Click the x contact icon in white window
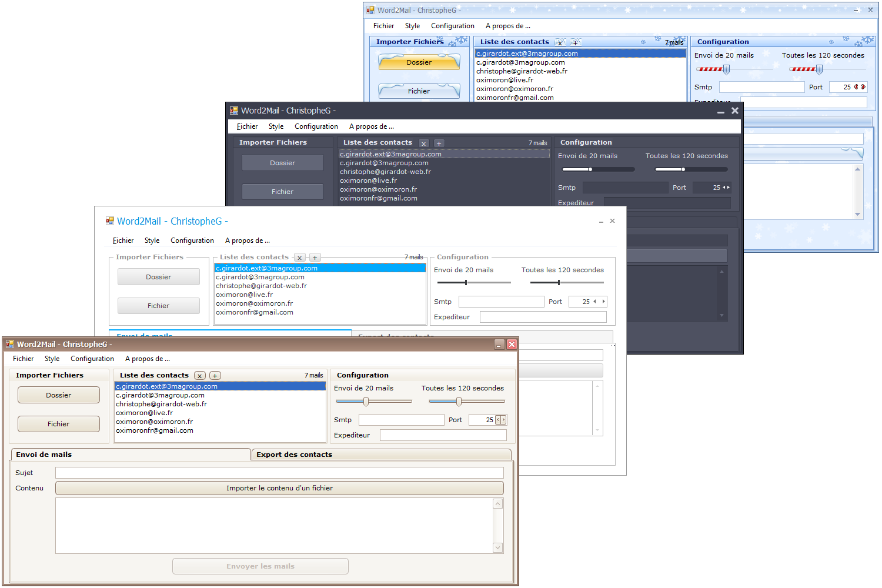This screenshot has width=882, height=588. 300,258
